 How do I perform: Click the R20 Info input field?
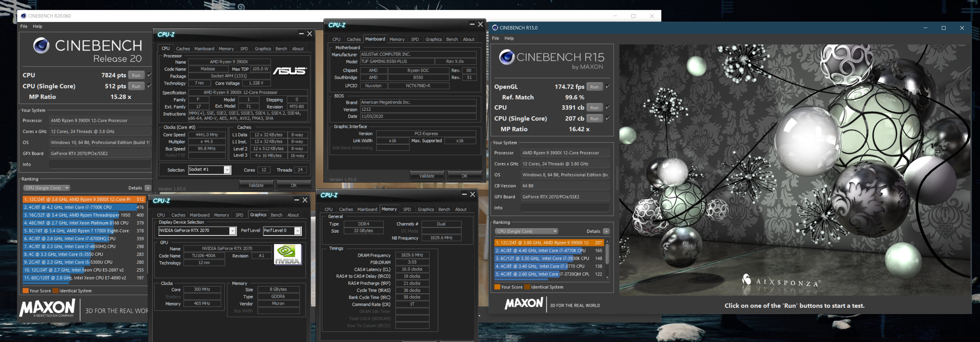point(100,164)
